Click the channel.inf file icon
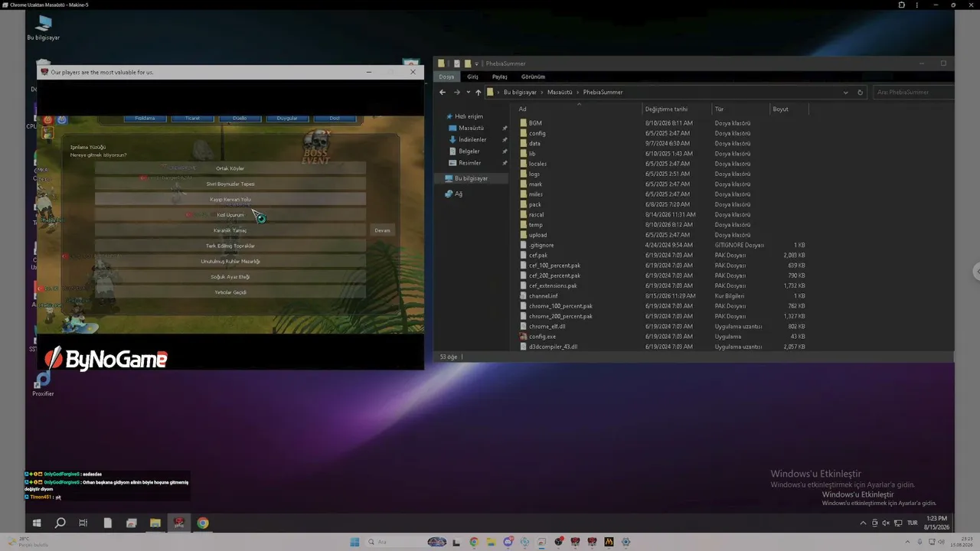Image resolution: width=980 pixels, height=551 pixels. coord(524,295)
